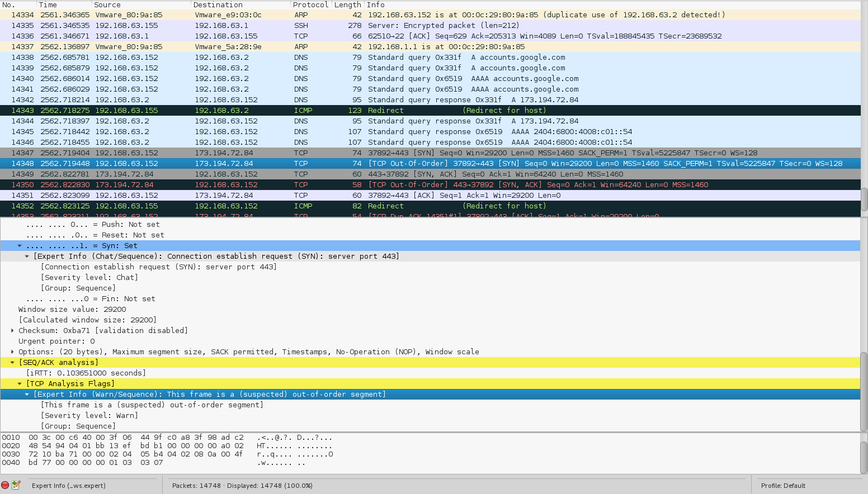Select the 'Urgent pointer: 0' field
The image size is (868, 494).
point(56,341)
